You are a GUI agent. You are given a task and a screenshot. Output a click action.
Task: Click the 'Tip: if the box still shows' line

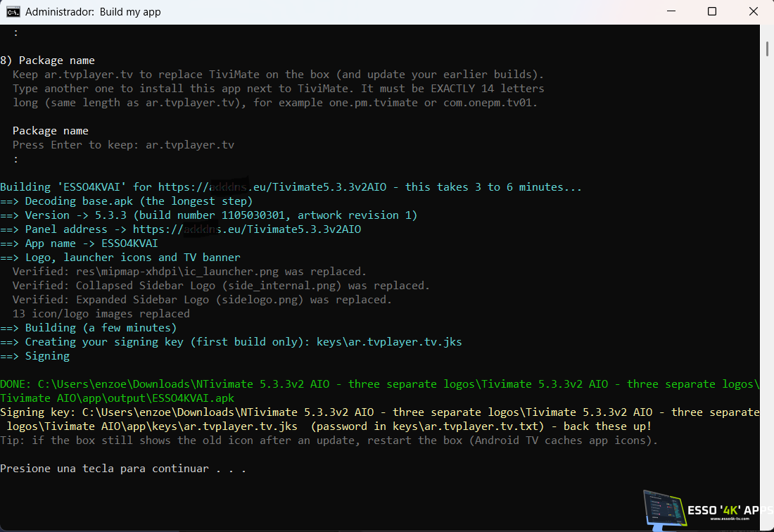click(x=329, y=441)
